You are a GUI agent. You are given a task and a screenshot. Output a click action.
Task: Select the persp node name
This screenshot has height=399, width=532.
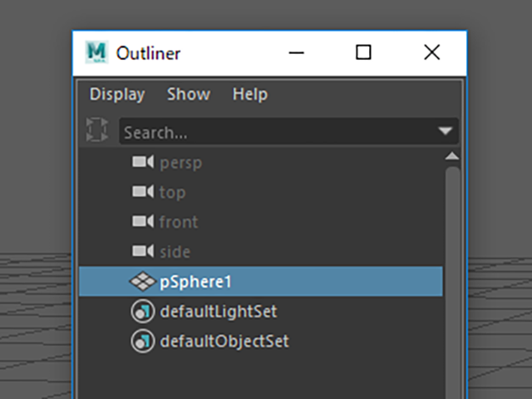[181, 163]
